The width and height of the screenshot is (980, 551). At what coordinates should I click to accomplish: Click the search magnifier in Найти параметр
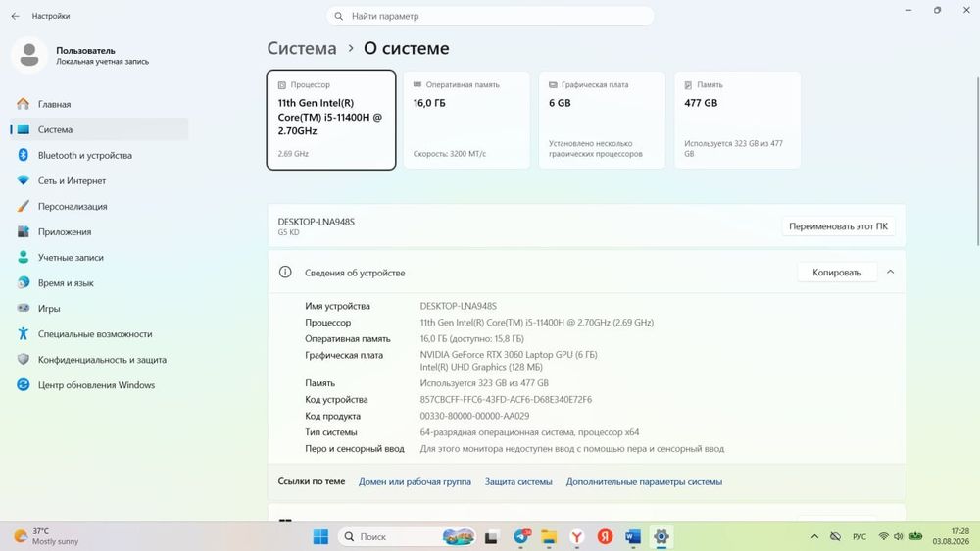pos(339,17)
